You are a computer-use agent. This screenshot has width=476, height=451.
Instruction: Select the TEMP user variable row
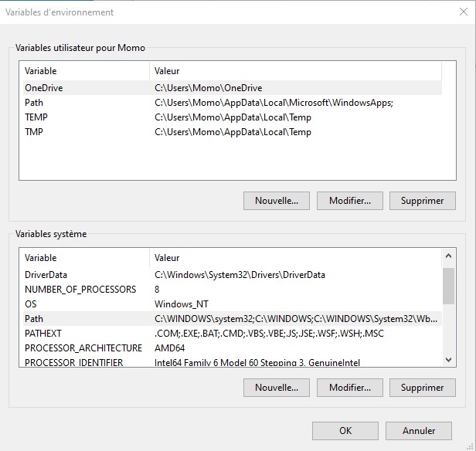click(36, 117)
